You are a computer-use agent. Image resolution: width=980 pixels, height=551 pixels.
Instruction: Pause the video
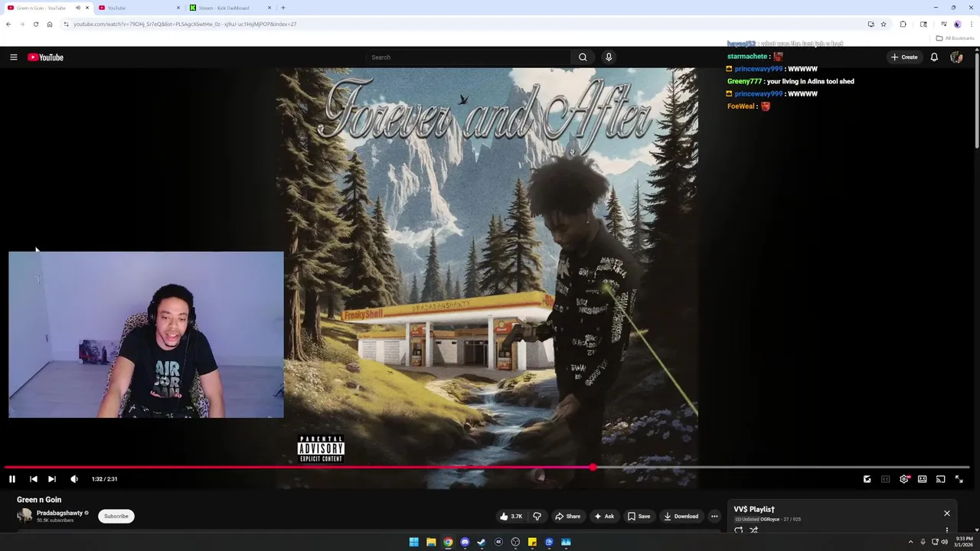(x=12, y=479)
